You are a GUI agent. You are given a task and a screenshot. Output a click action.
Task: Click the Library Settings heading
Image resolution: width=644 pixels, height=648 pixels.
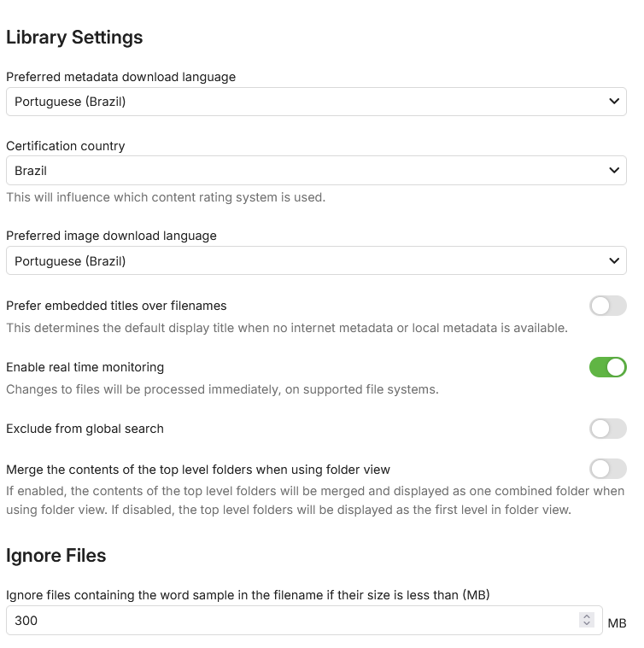click(x=74, y=38)
